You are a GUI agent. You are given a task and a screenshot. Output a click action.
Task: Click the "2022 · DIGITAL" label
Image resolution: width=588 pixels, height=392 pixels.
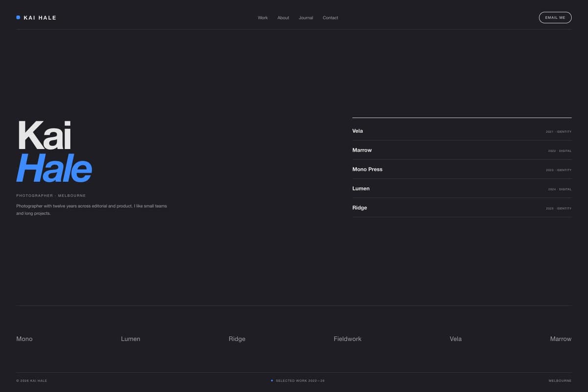tap(560, 151)
